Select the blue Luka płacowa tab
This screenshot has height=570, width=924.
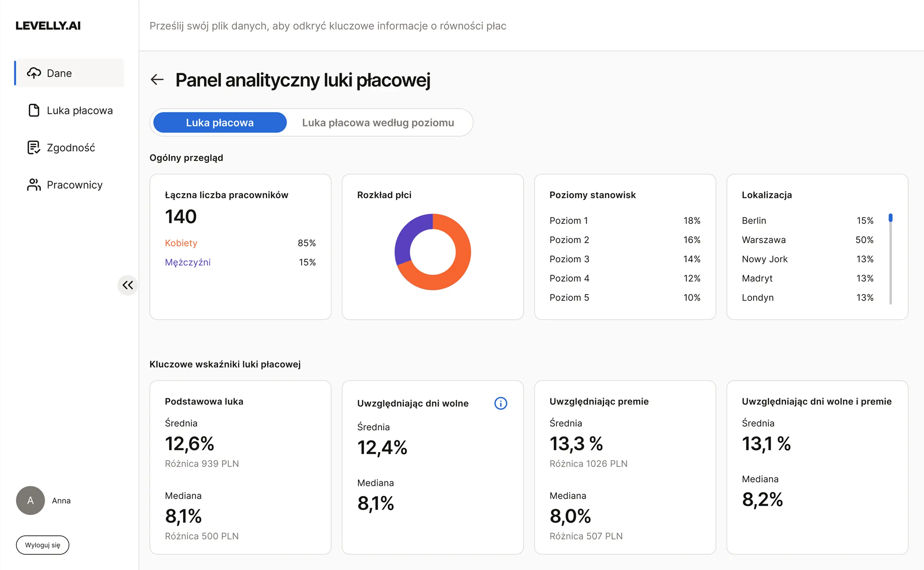(x=220, y=123)
